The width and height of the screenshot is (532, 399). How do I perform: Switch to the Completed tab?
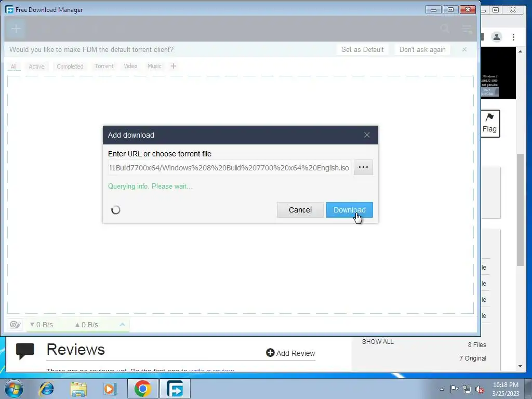(x=70, y=66)
